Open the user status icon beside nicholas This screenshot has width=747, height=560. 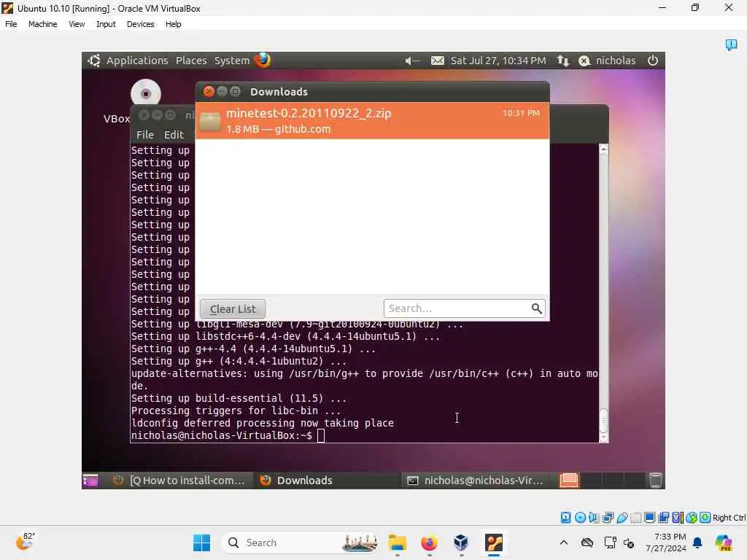(584, 61)
